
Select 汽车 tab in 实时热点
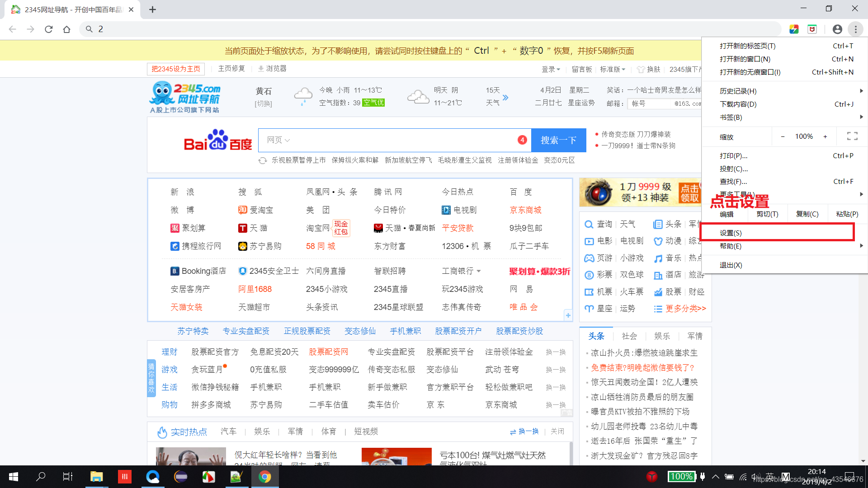[228, 432]
